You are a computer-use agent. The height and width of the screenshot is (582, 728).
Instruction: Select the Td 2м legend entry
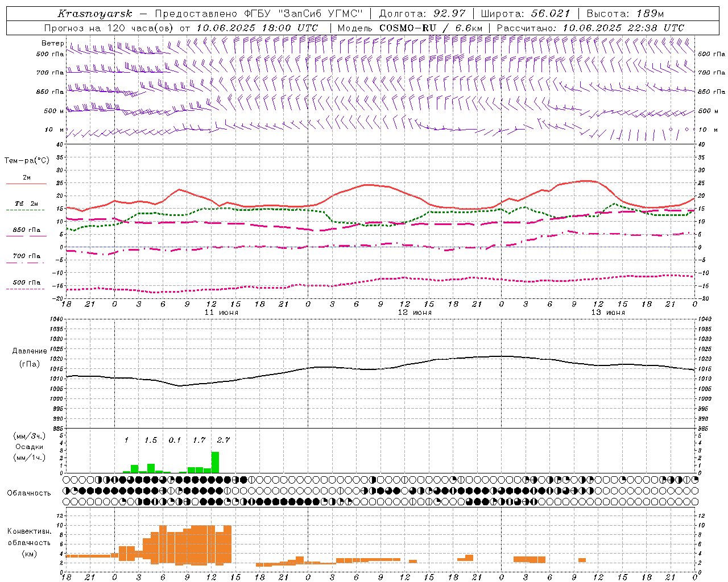click(27, 203)
